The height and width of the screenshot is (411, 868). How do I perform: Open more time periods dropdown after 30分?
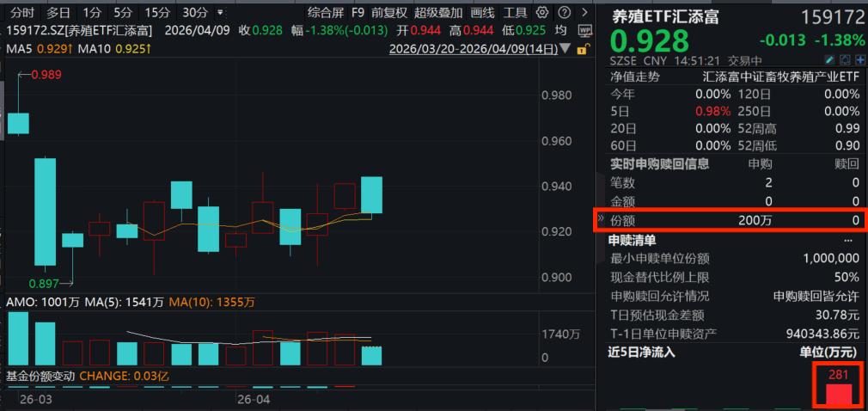click(222, 13)
